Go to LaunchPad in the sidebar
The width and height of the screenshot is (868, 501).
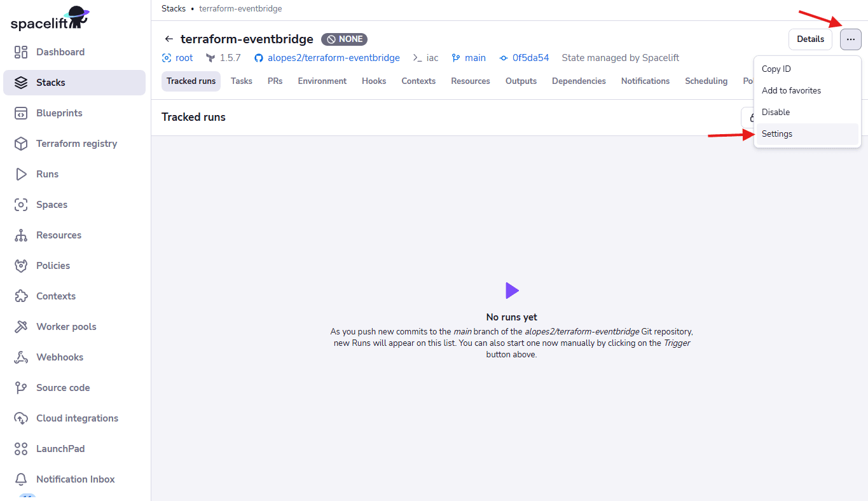[74, 449]
